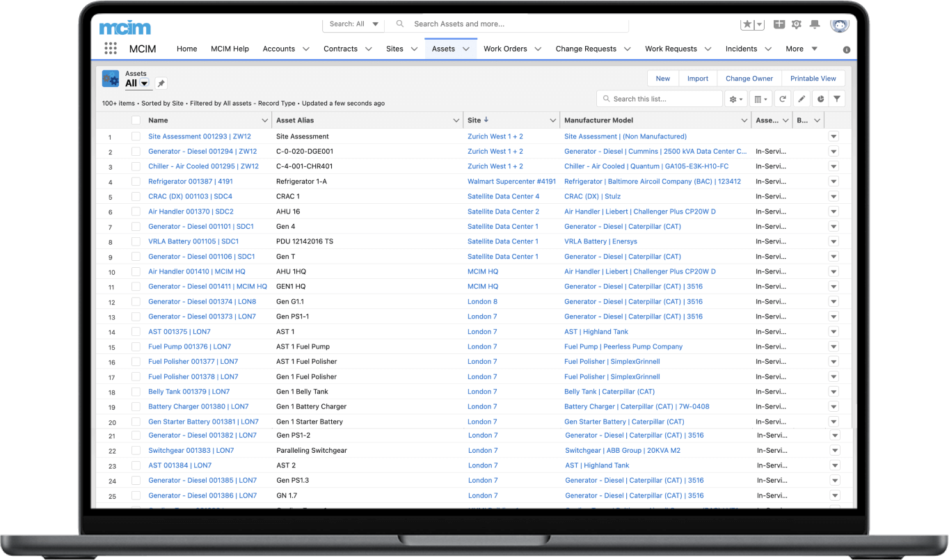Viewport: 949px width, 560px height.
Task: Expand the Work Orders tab chevron
Action: point(539,49)
